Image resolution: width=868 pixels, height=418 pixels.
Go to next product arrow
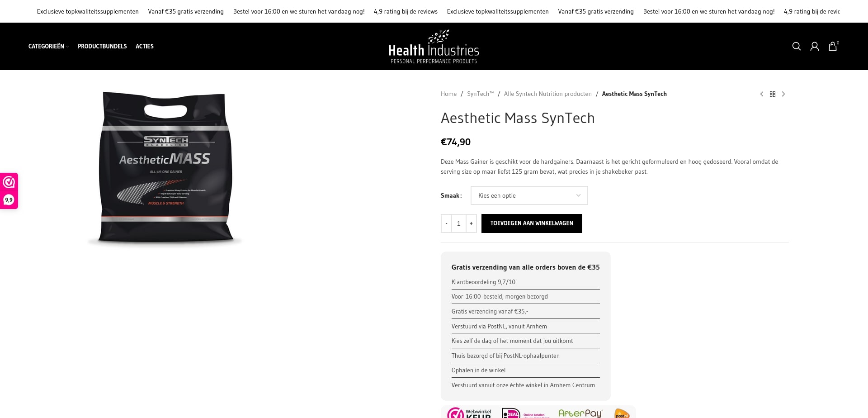(x=783, y=94)
